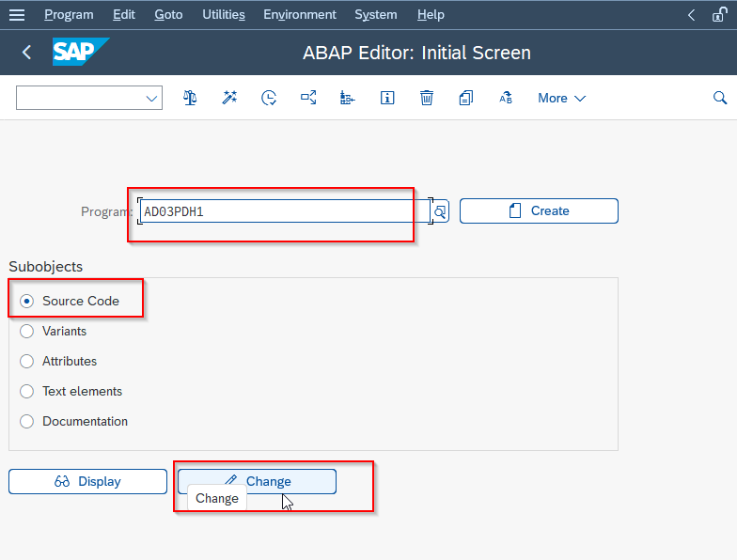Click the Program name input field
The height and width of the screenshot is (560, 737).
pyautogui.click(x=285, y=211)
